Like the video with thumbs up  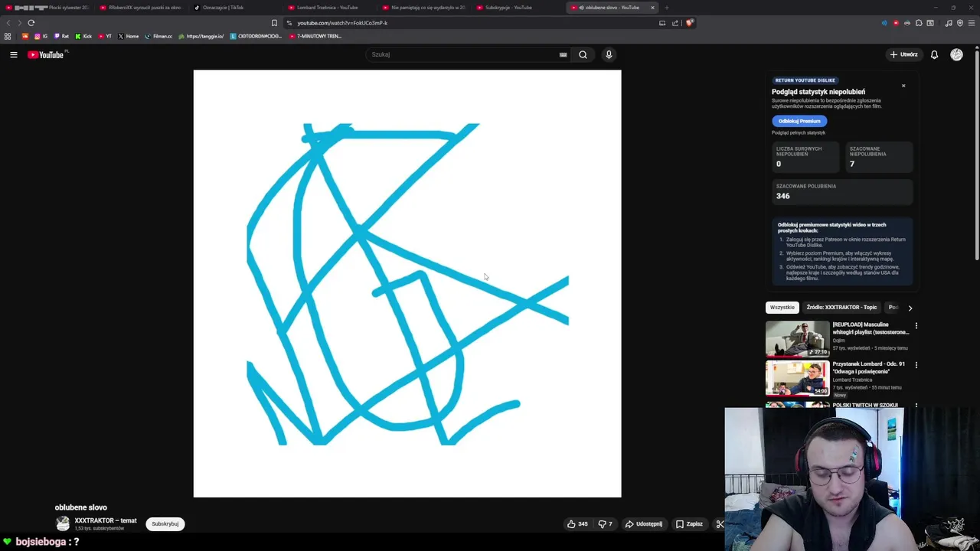pos(577,524)
